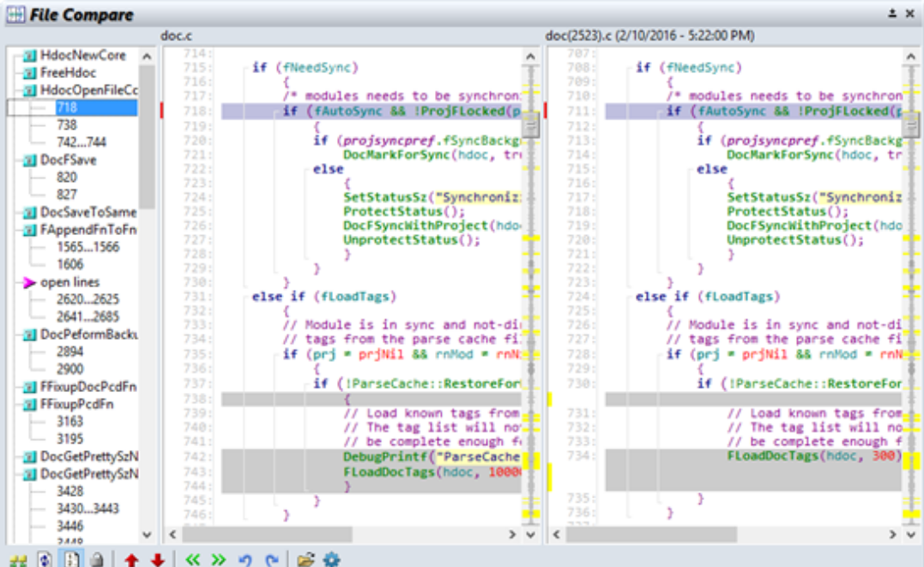Select the HdocNewCore function in the tree
This screenshot has height=567, width=924.
82,55
